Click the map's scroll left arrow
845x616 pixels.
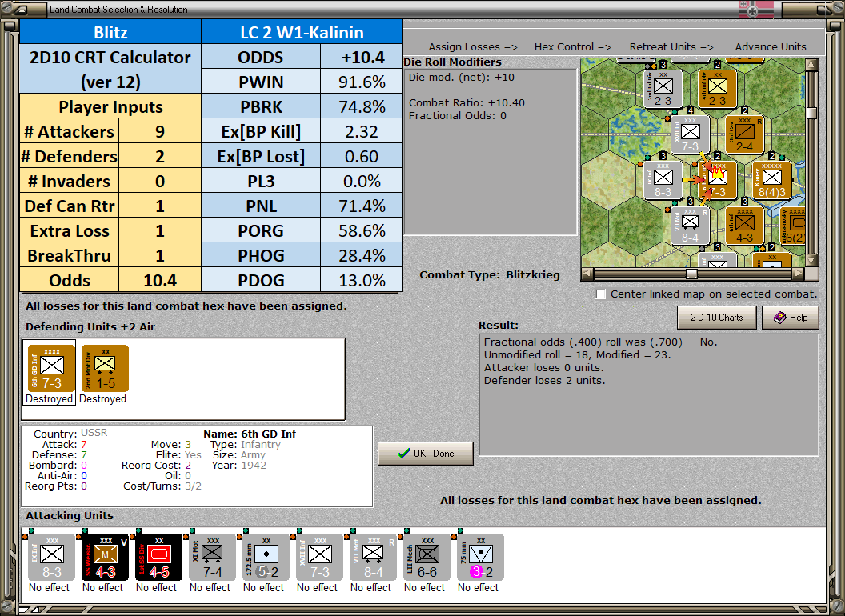pyautogui.click(x=587, y=274)
